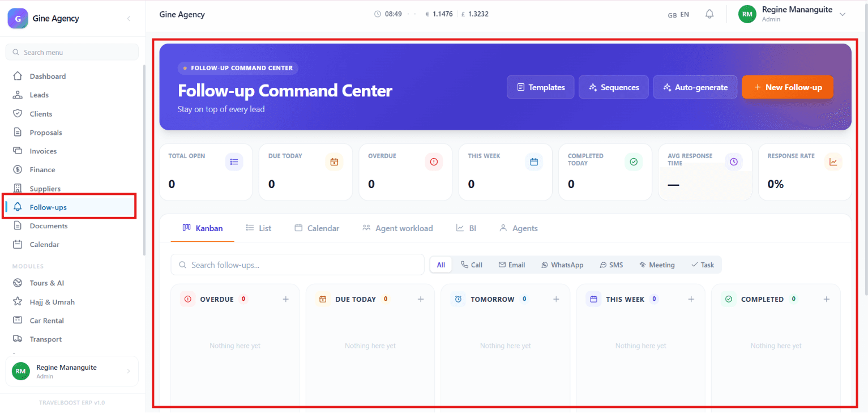Switch to the Calendar view tab
The width and height of the screenshot is (868, 413).
(x=317, y=228)
